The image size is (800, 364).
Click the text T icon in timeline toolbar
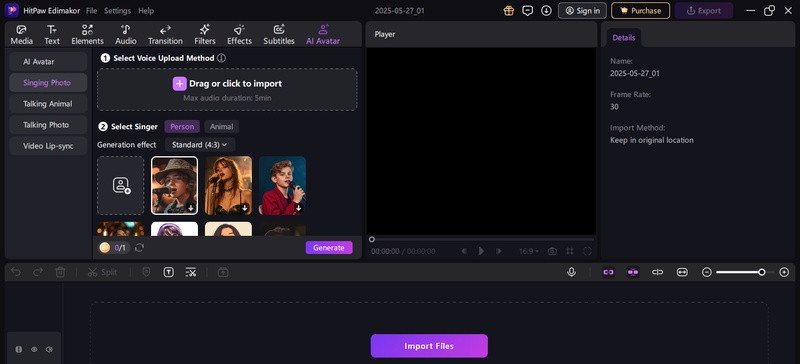pos(168,272)
